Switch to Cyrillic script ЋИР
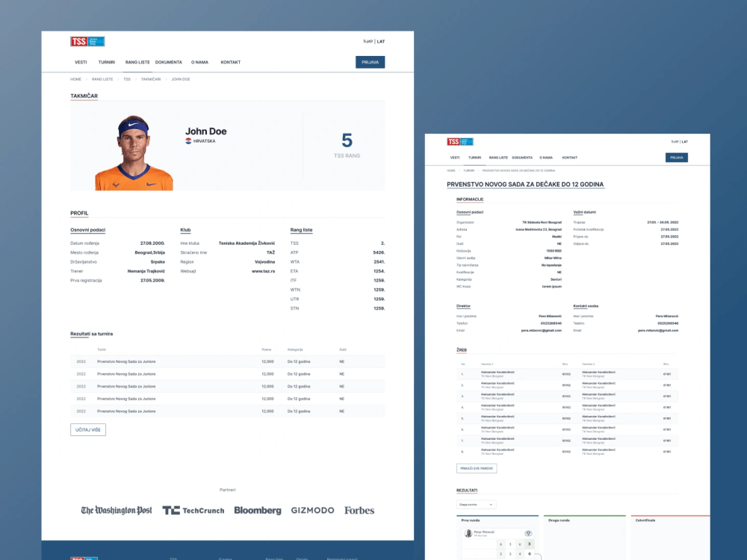Image resolution: width=747 pixels, height=560 pixels. click(x=367, y=41)
